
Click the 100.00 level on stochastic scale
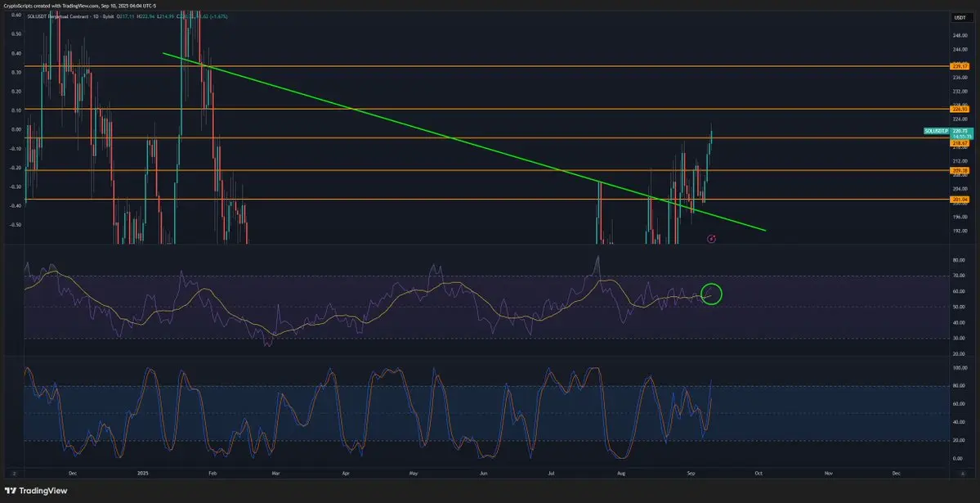pos(960,369)
